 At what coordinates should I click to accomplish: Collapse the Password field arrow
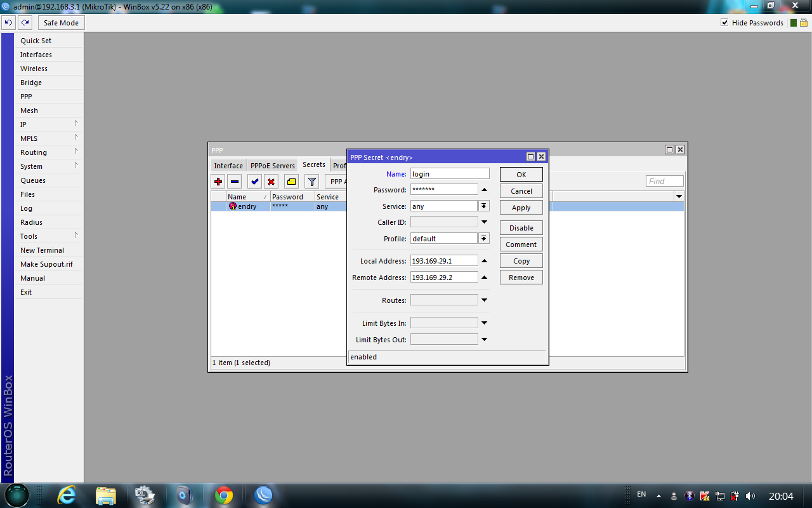tap(484, 190)
